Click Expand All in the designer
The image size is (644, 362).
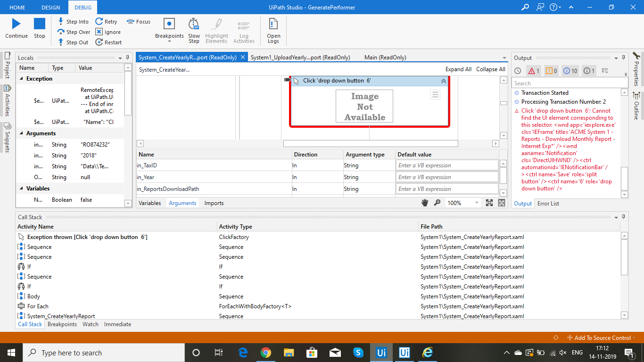[x=458, y=69]
